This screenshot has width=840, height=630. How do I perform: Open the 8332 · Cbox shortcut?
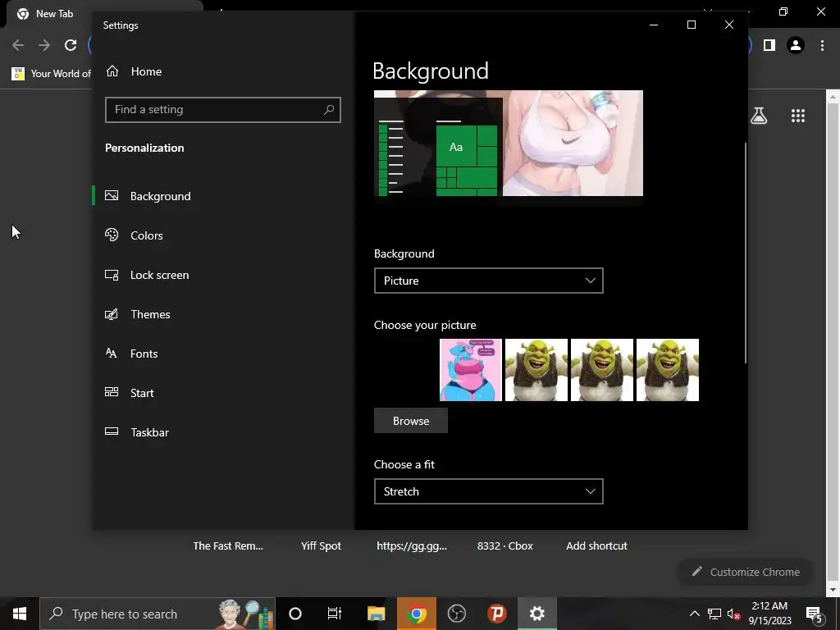click(x=504, y=546)
